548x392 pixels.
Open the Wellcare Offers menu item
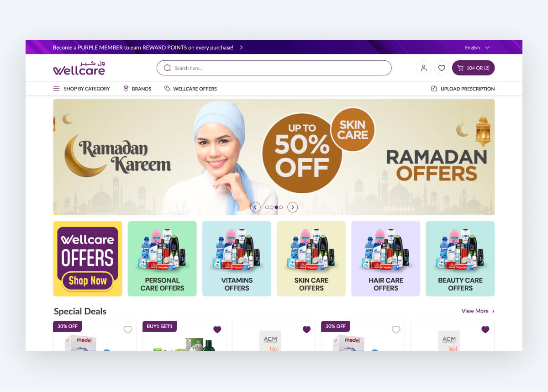pos(190,89)
